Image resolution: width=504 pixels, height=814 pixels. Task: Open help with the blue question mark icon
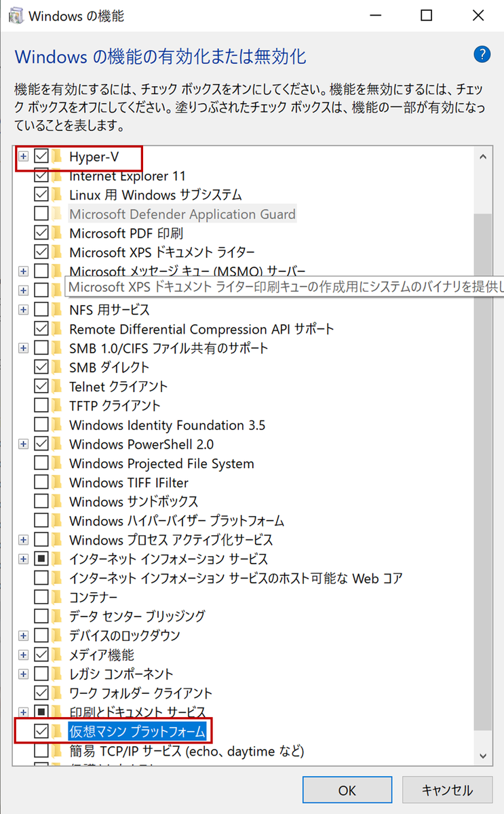(x=482, y=55)
